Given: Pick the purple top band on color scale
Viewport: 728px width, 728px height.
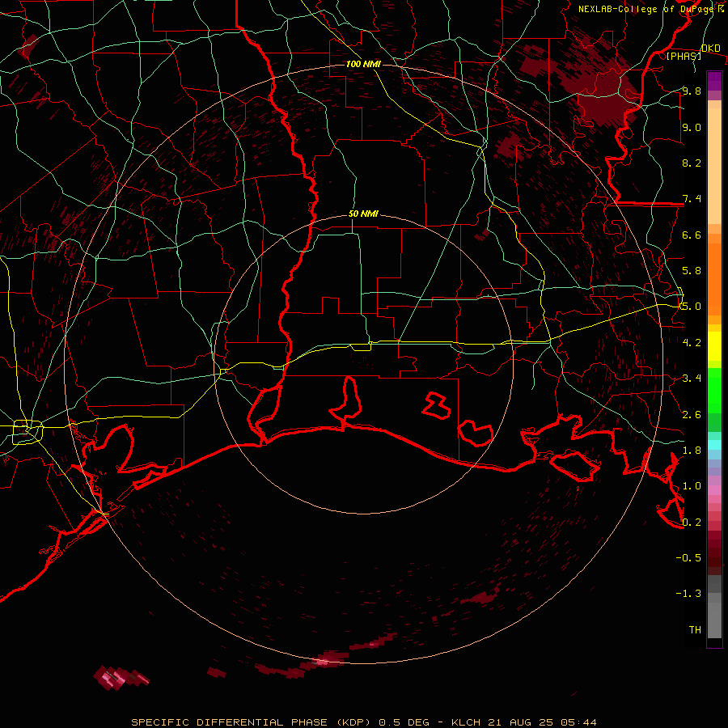Looking at the screenshot, I should click(714, 80).
